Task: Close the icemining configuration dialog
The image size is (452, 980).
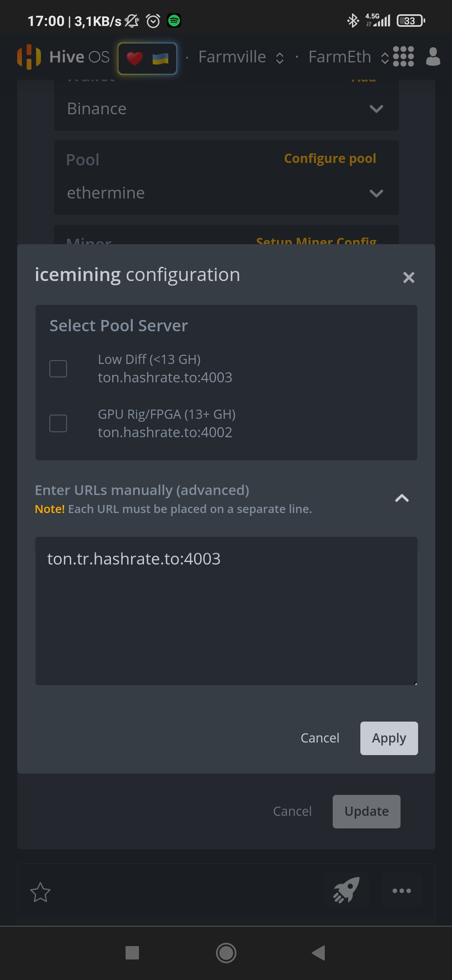Action: tap(408, 277)
